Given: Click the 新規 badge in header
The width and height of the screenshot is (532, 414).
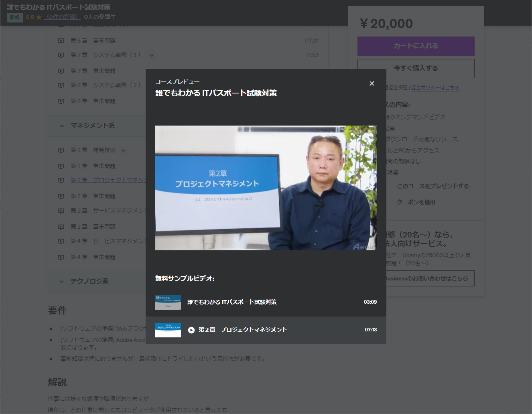Looking at the screenshot, I should pos(15,17).
